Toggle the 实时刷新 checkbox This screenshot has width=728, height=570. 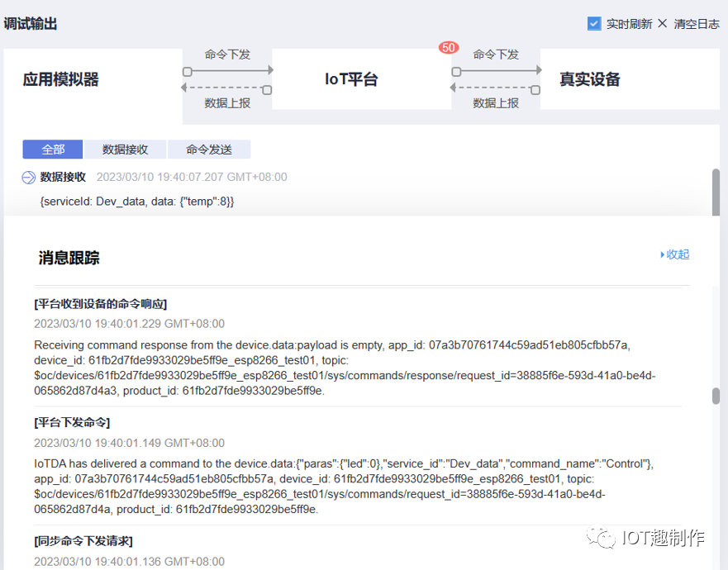[594, 24]
